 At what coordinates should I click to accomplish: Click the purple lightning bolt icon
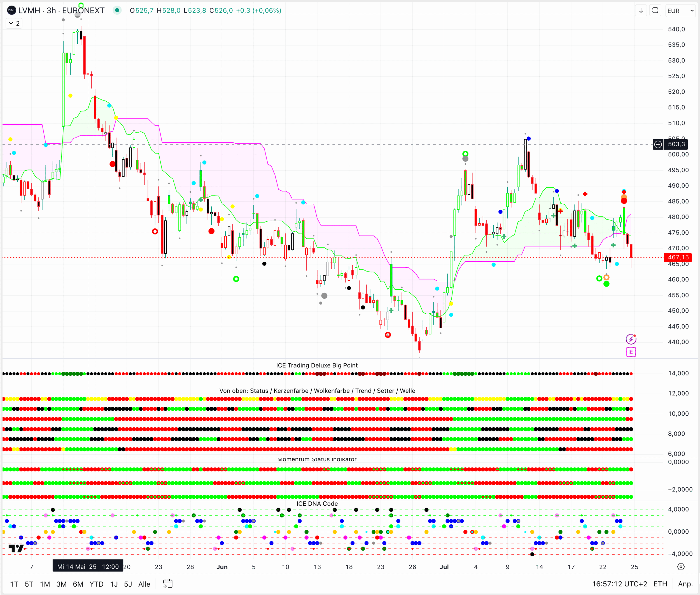tap(631, 339)
